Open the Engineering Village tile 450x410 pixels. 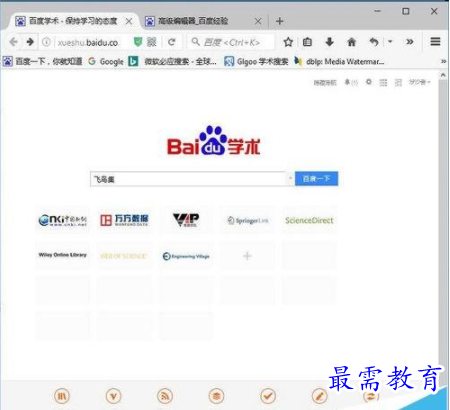point(186,256)
